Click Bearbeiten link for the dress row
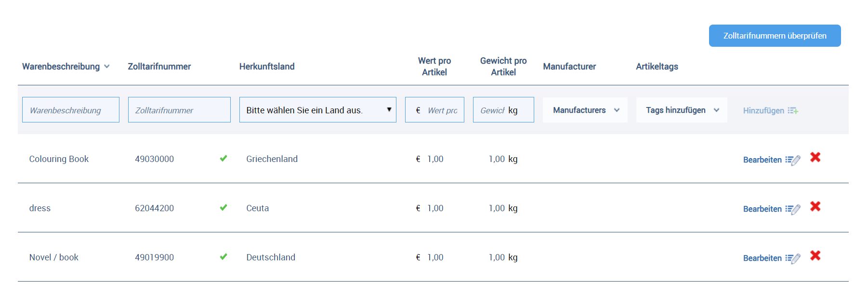 point(762,209)
